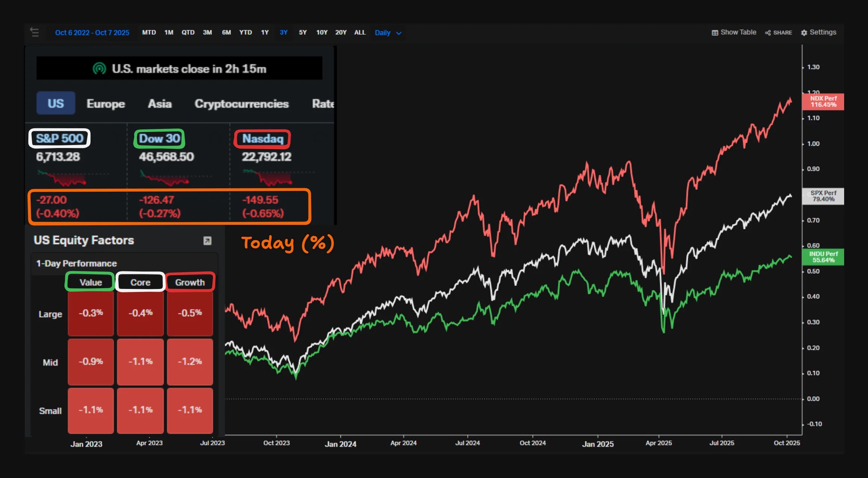Viewport: 868px width, 478px height.
Task: Click the live market status icon
Action: [99, 69]
